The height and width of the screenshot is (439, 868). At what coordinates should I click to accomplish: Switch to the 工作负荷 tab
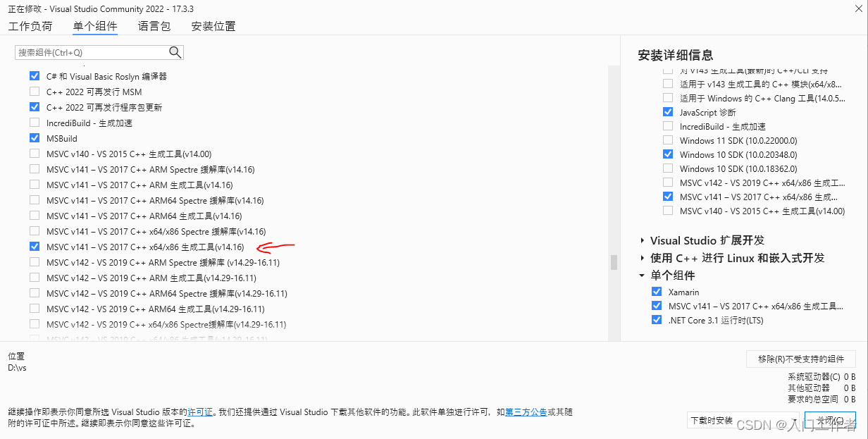tap(30, 25)
